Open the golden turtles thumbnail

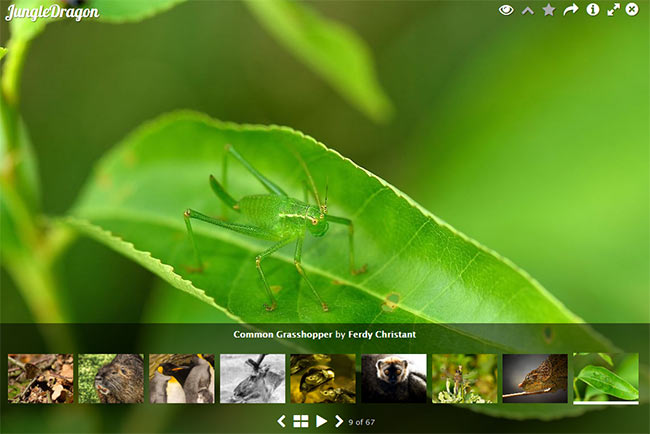(x=323, y=378)
